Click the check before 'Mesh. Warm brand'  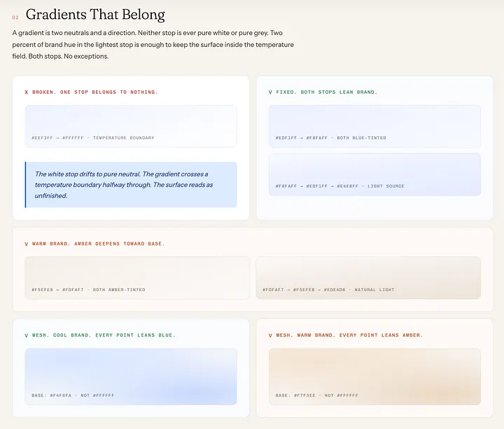pos(270,335)
